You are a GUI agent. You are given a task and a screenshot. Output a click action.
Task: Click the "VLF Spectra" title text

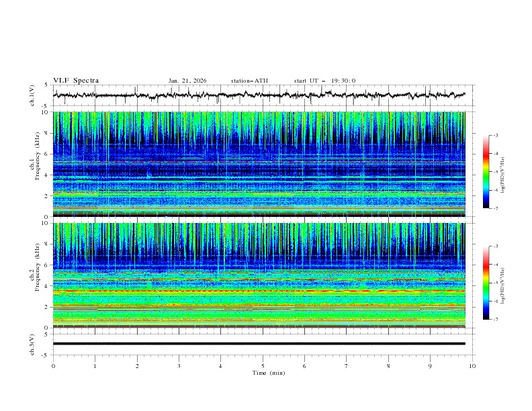pos(76,81)
